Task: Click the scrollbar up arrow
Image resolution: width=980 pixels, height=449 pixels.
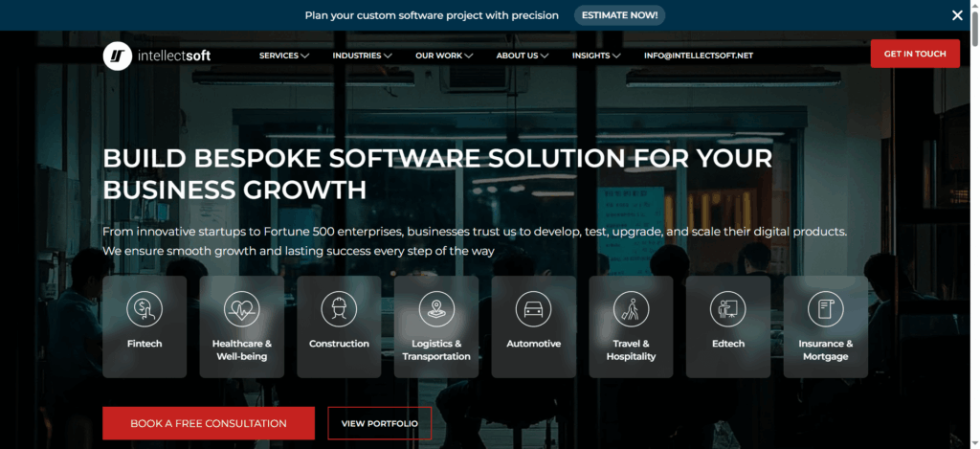Action: click(974, 5)
